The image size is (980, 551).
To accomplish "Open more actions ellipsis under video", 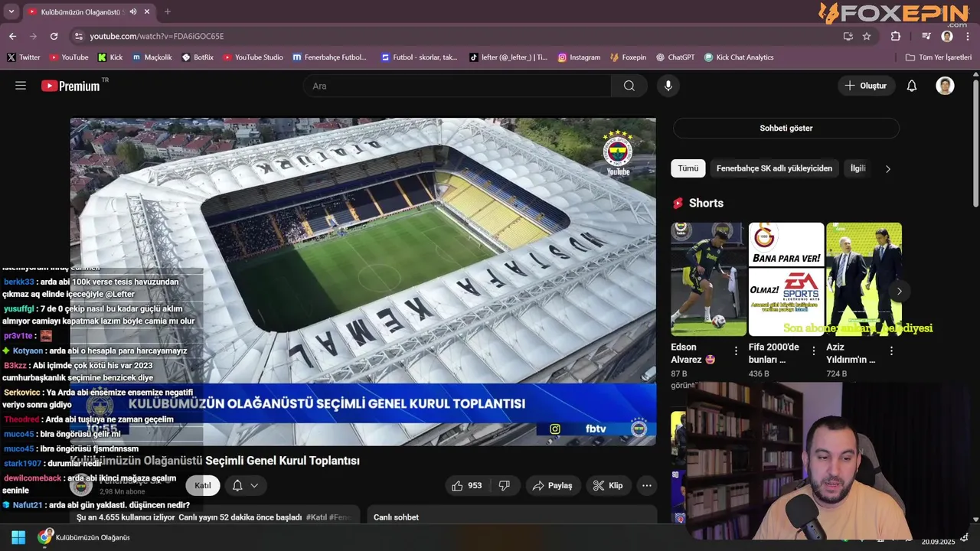I will [x=647, y=486].
